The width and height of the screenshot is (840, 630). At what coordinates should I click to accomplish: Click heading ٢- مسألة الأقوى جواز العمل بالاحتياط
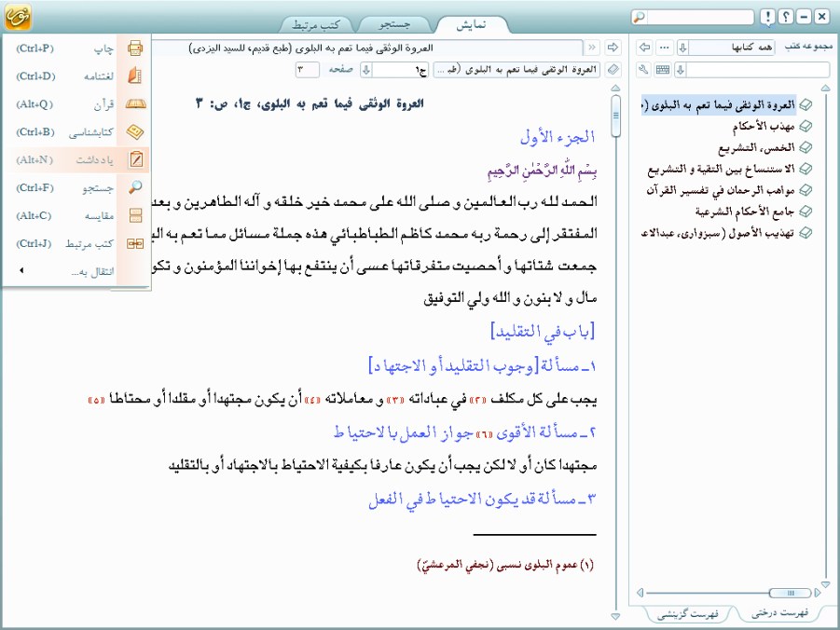[x=465, y=432]
